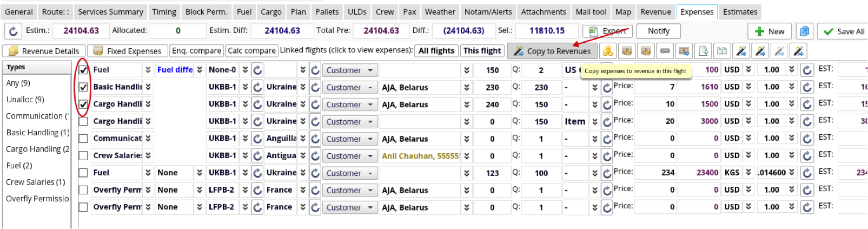Click refresh icon in Crew Salaries row price
The image size is (868, 229).
[607, 156]
